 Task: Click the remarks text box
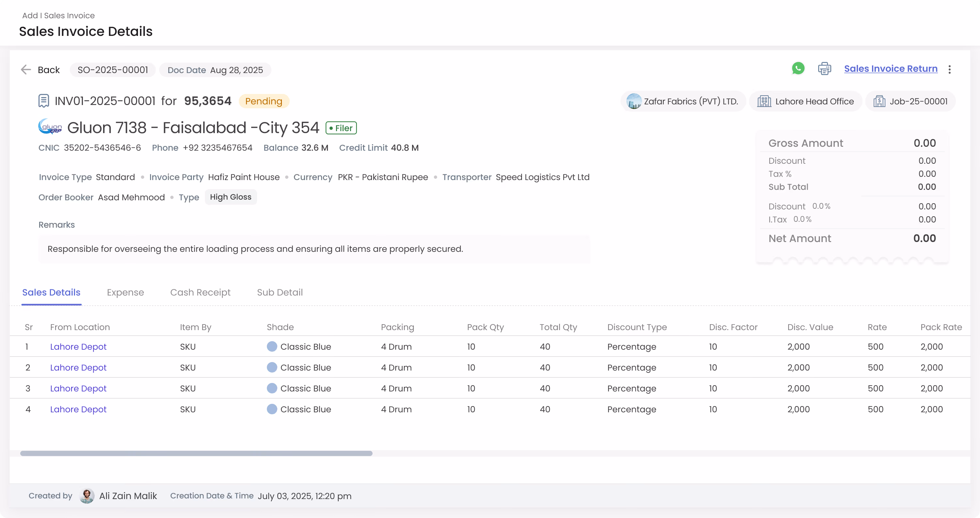point(314,249)
